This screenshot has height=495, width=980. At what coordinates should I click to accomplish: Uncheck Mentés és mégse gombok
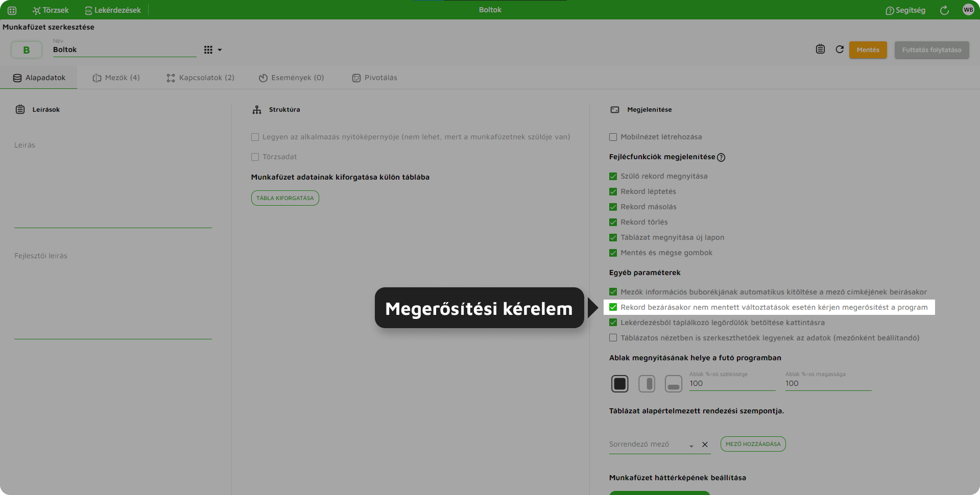613,253
